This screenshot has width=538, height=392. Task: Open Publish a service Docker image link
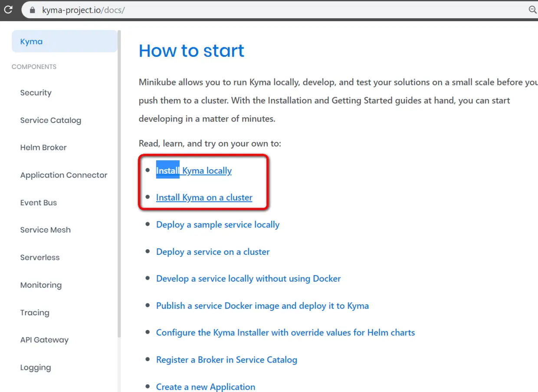tap(262, 306)
